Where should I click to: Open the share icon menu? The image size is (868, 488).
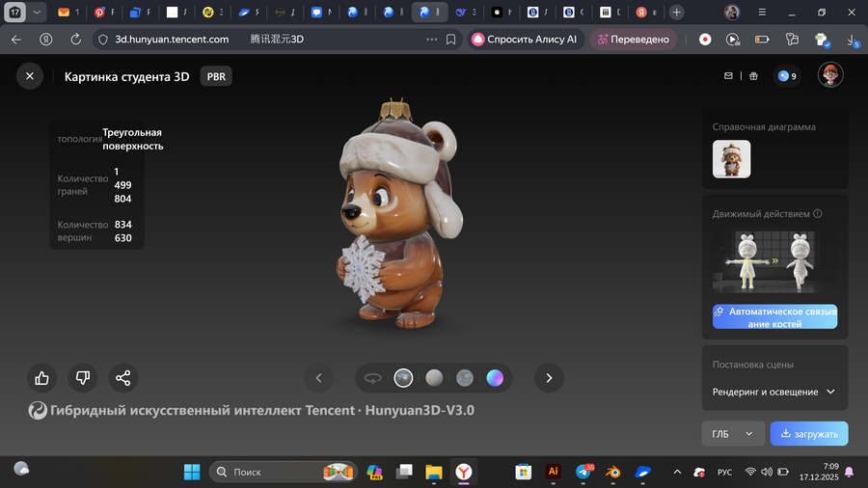coord(122,378)
